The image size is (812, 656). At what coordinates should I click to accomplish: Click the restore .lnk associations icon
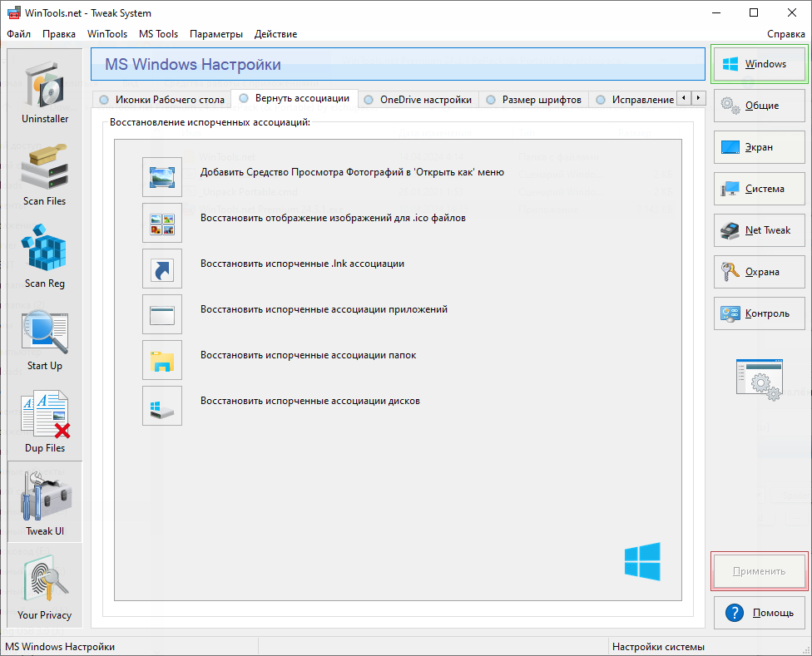(161, 269)
